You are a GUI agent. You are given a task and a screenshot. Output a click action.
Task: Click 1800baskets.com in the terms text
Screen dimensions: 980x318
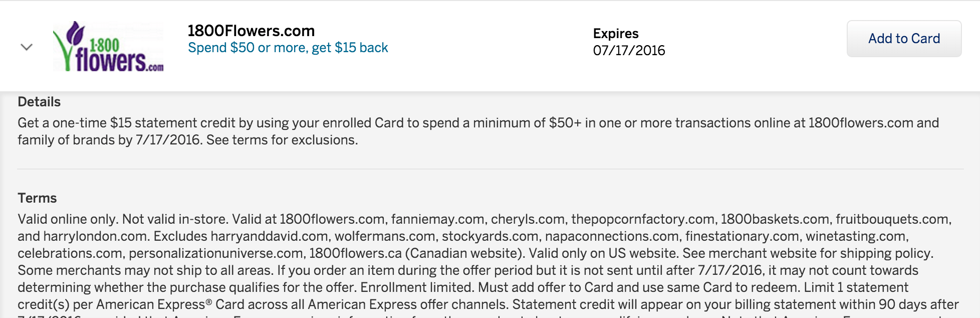(x=775, y=220)
